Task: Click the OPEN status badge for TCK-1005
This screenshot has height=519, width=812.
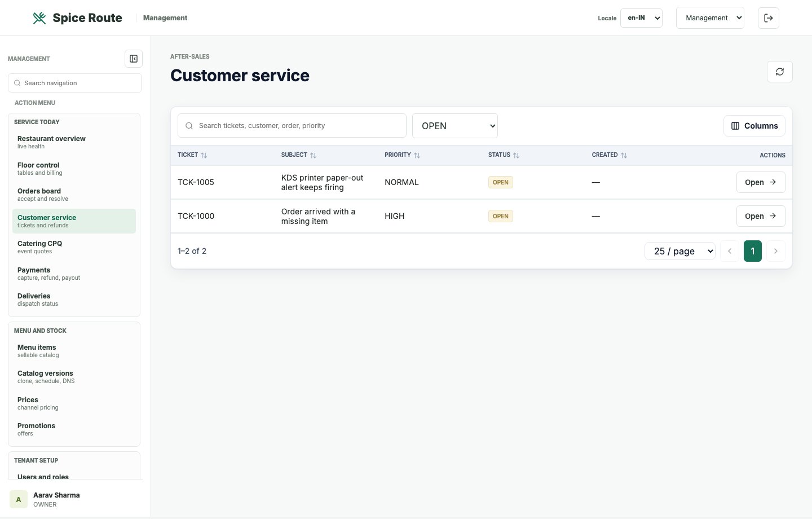Action: click(501, 182)
